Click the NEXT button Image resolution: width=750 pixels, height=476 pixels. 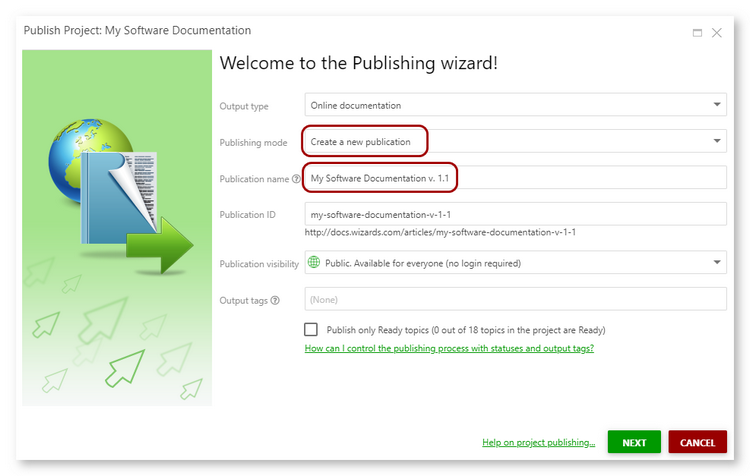[x=634, y=442]
